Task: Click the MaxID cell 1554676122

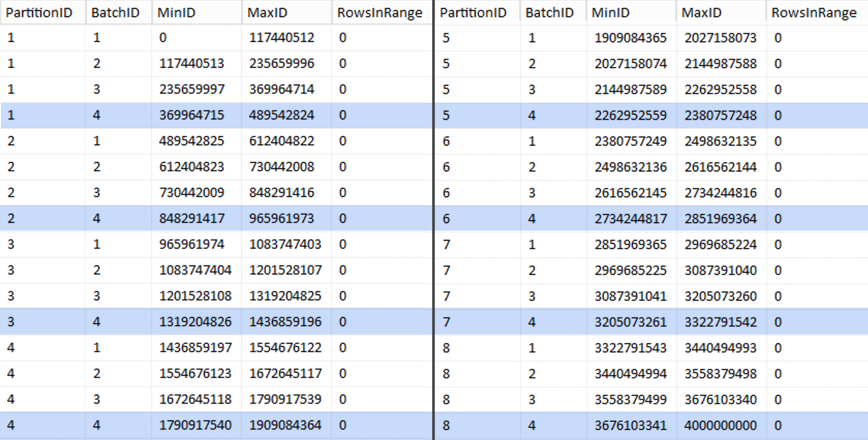Action: click(x=286, y=348)
